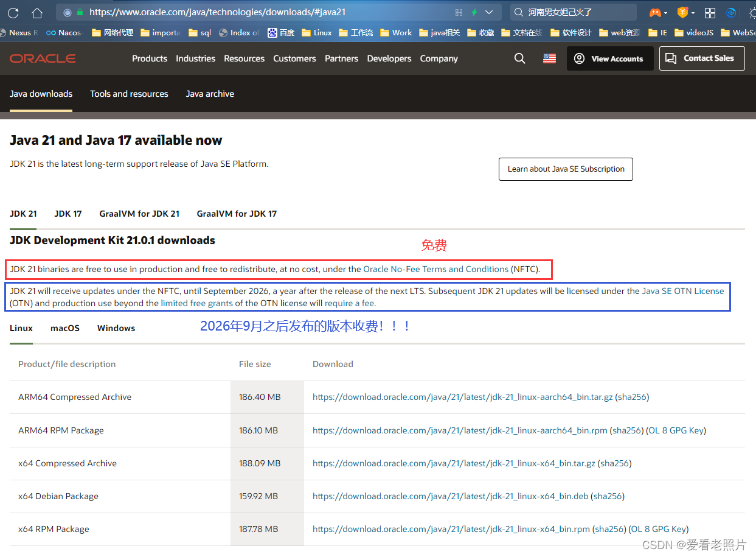Expand the address bar history dropdown arrow
This screenshot has height=557, width=756.
489,12
